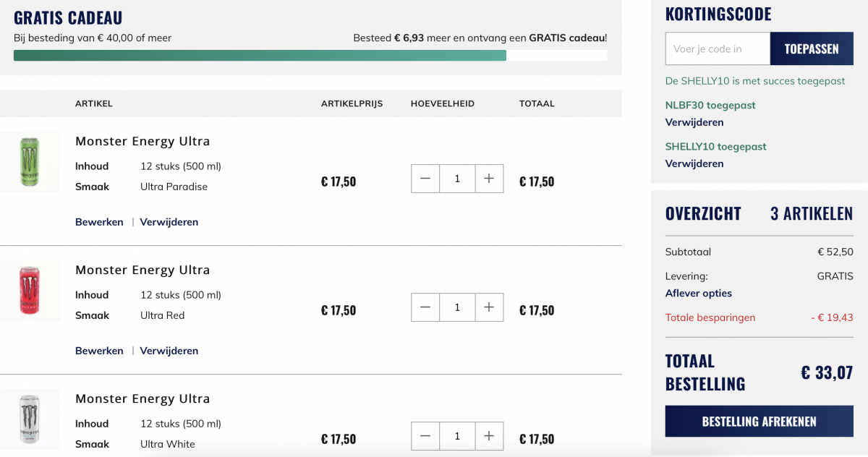The image size is (868, 457).
Task: Click the discount code input field
Action: click(x=717, y=49)
